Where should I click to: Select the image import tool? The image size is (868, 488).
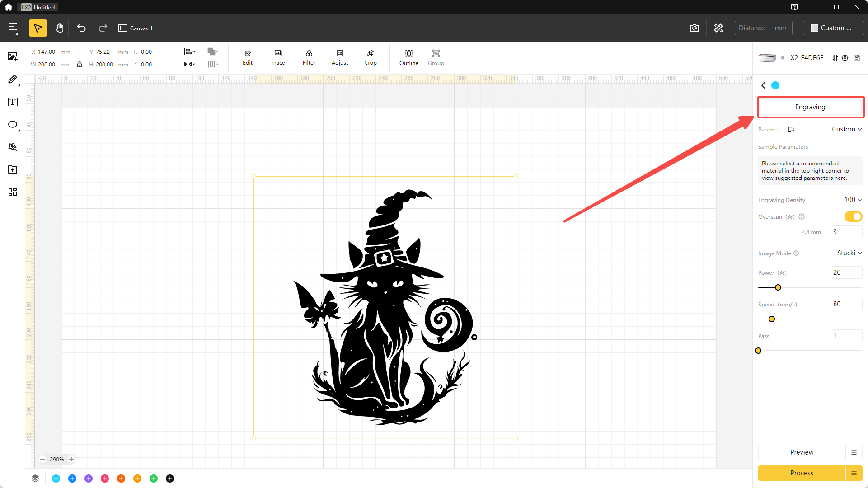click(12, 56)
